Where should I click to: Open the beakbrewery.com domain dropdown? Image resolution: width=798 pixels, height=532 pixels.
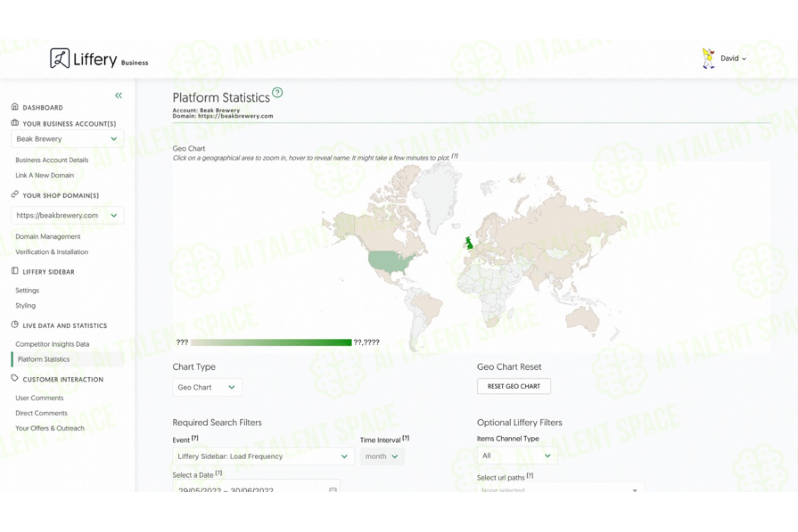coord(68,215)
